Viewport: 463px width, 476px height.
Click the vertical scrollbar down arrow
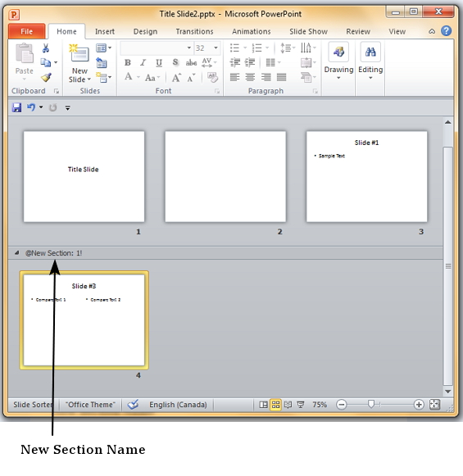coord(447,392)
